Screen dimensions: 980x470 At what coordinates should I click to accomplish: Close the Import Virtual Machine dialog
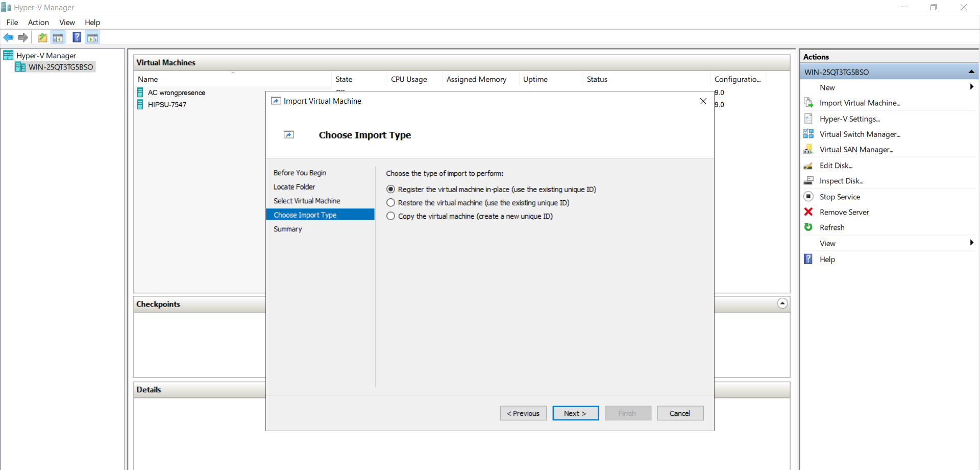tap(703, 101)
